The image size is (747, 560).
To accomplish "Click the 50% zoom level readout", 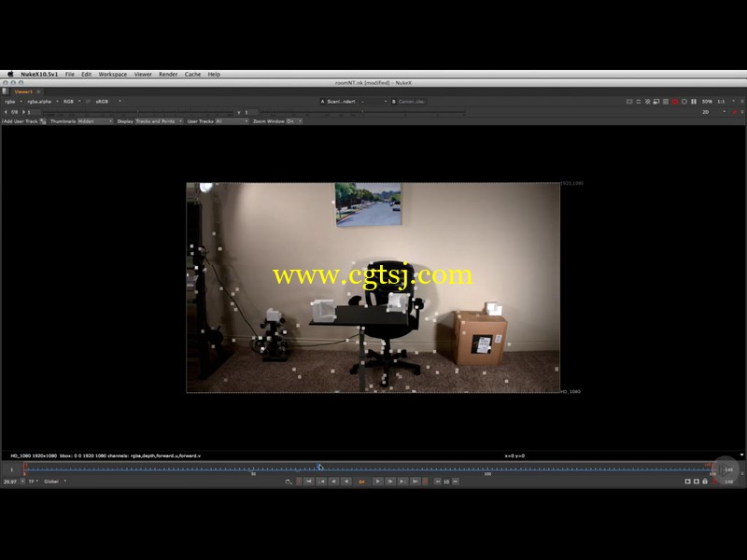I will click(x=707, y=102).
